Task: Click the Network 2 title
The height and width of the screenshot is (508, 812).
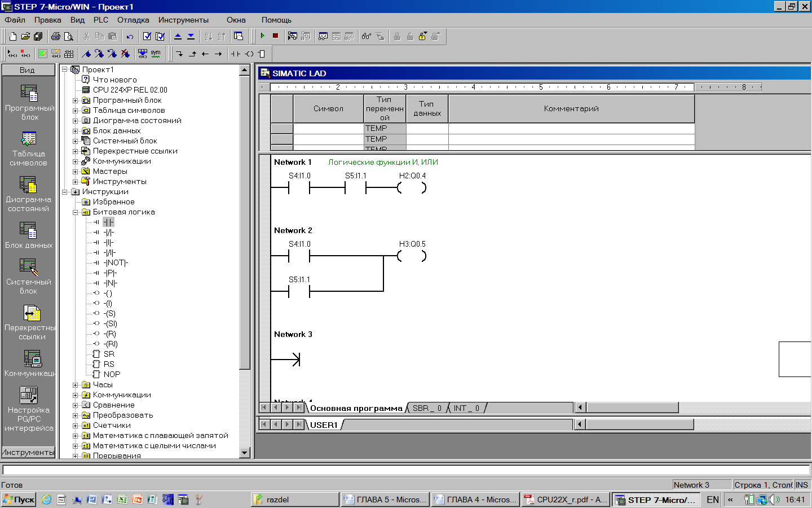Action: point(293,230)
